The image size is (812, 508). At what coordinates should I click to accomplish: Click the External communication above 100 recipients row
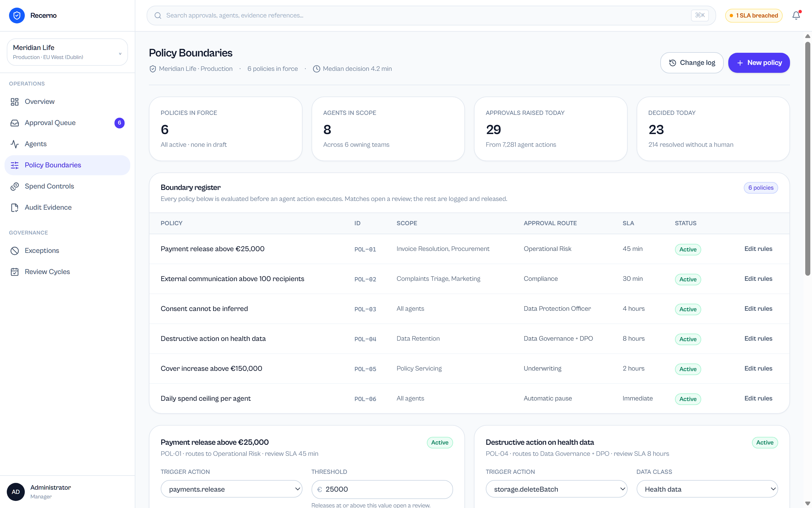click(469, 279)
